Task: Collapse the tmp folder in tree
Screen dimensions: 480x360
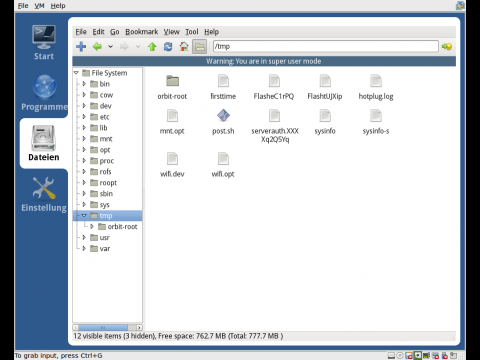Action: [84, 216]
